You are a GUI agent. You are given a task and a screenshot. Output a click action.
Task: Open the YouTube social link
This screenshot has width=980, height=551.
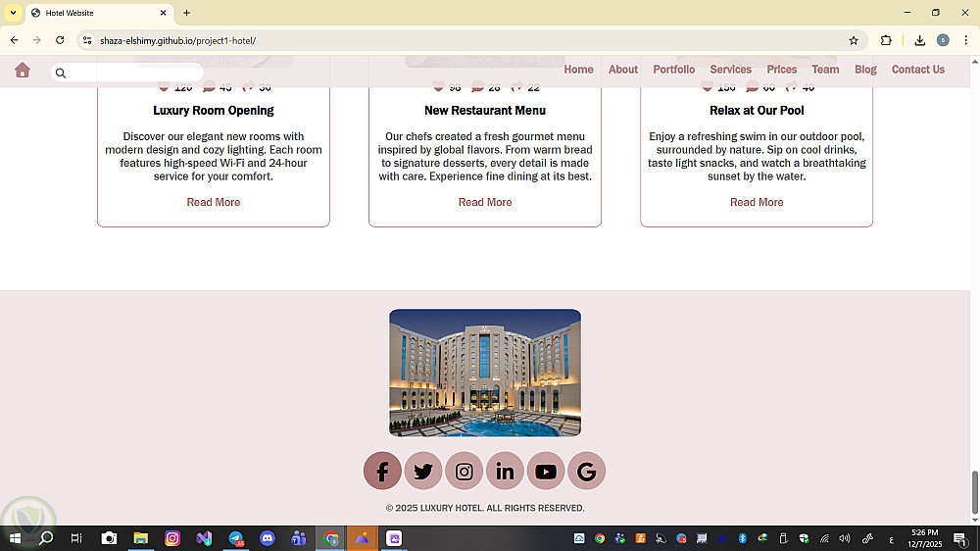(x=546, y=471)
